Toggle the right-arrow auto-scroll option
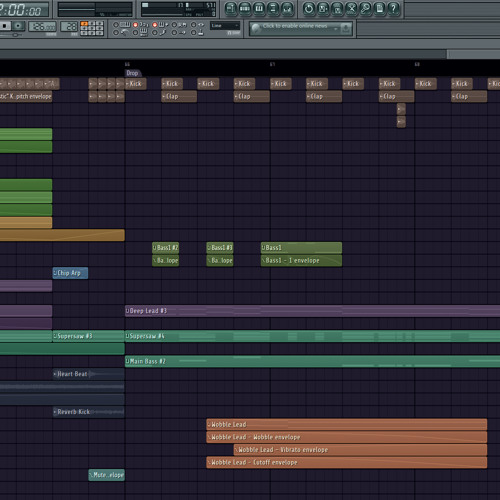This screenshot has width=500, height=500. click(180, 33)
